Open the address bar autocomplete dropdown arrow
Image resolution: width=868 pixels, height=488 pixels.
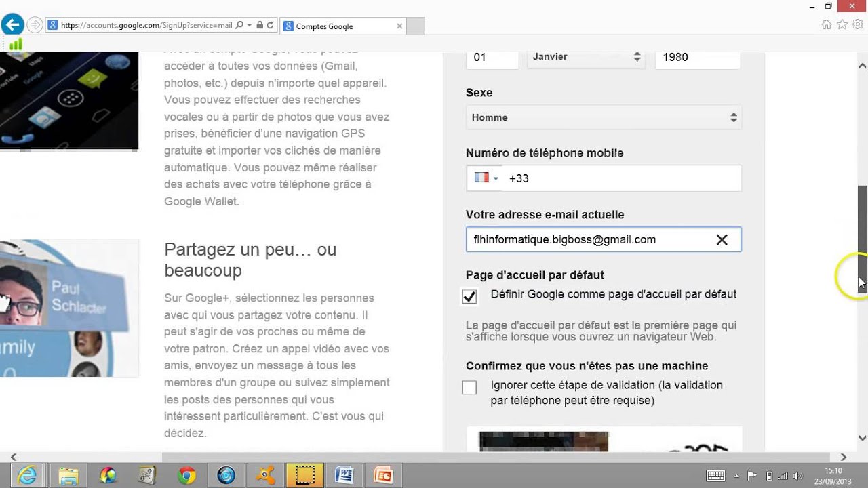tap(250, 26)
